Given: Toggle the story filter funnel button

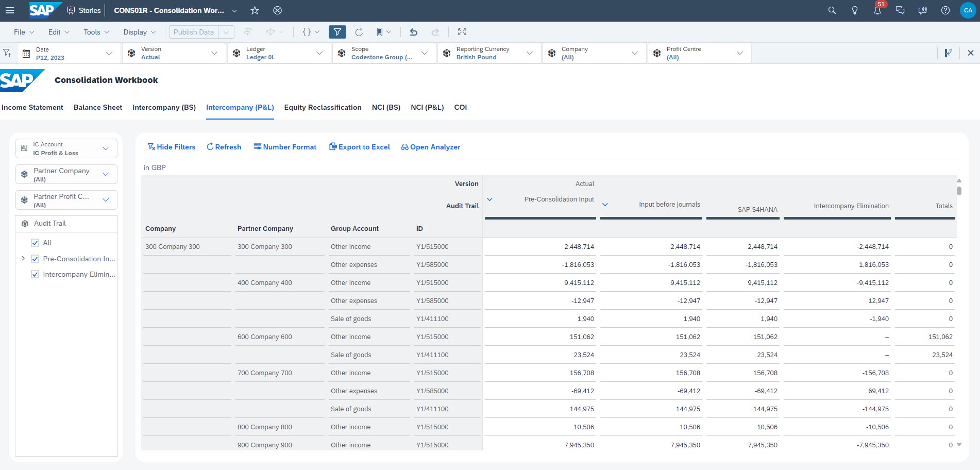Looking at the screenshot, I should pyautogui.click(x=337, y=32).
